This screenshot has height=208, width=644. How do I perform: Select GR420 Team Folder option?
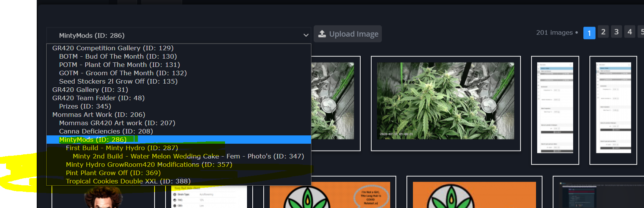coord(98,98)
